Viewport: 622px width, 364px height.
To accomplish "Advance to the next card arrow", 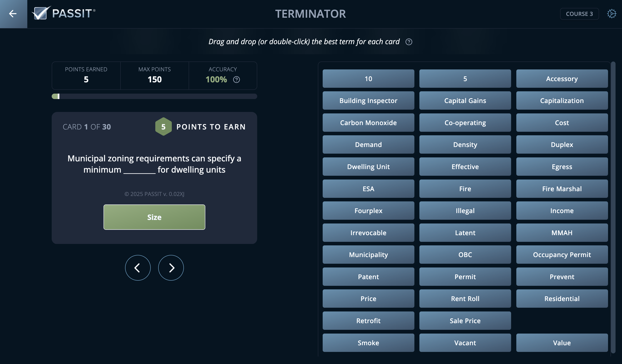I will pyautogui.click(x=171, y=268).
